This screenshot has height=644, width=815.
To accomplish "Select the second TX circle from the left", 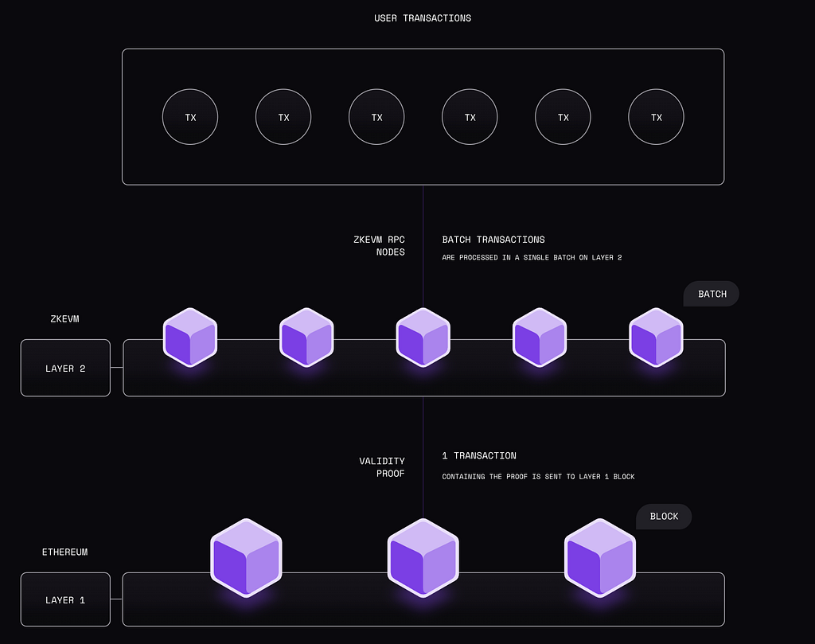I will pos(283,117).
